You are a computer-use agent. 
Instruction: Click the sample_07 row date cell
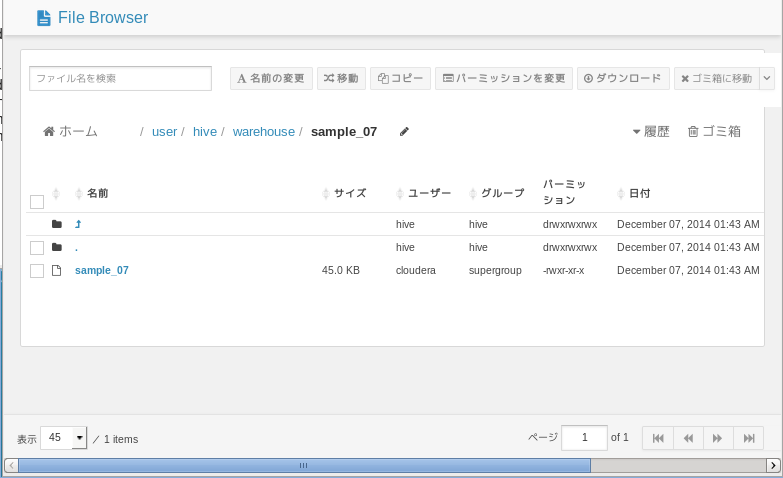tap(688, 270)
